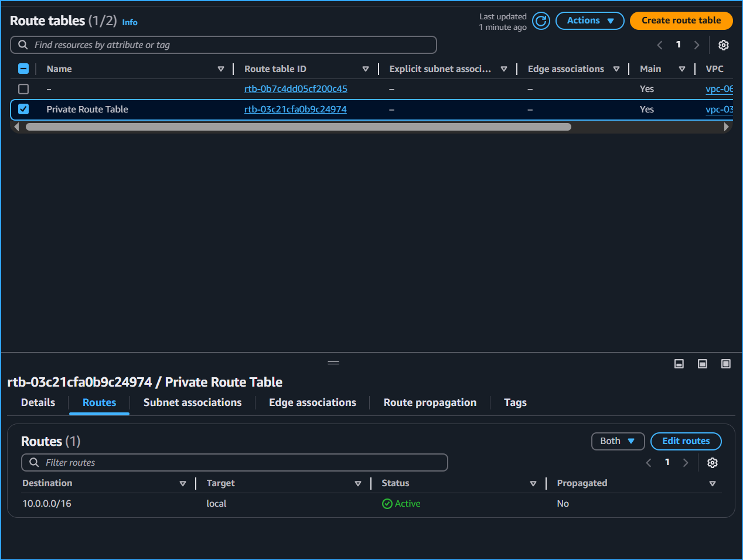
Task: Sort by Route table ID column arrow
Action: (366, 69)
